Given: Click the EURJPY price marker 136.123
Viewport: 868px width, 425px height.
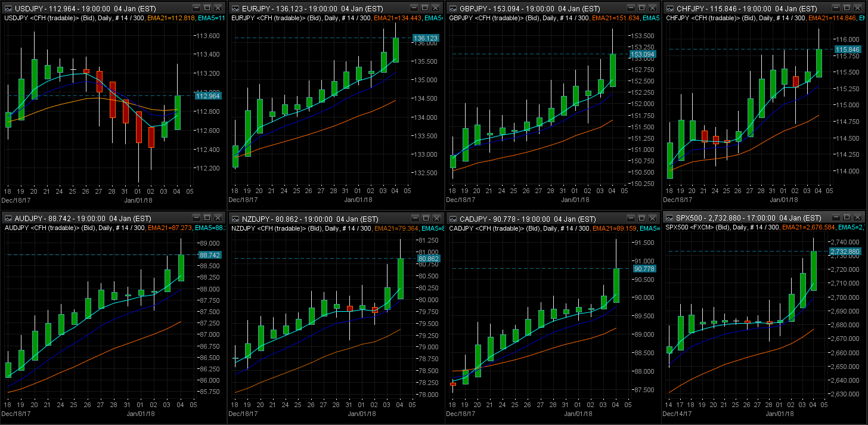Looking at the screenshot, I should click(425, 38).
